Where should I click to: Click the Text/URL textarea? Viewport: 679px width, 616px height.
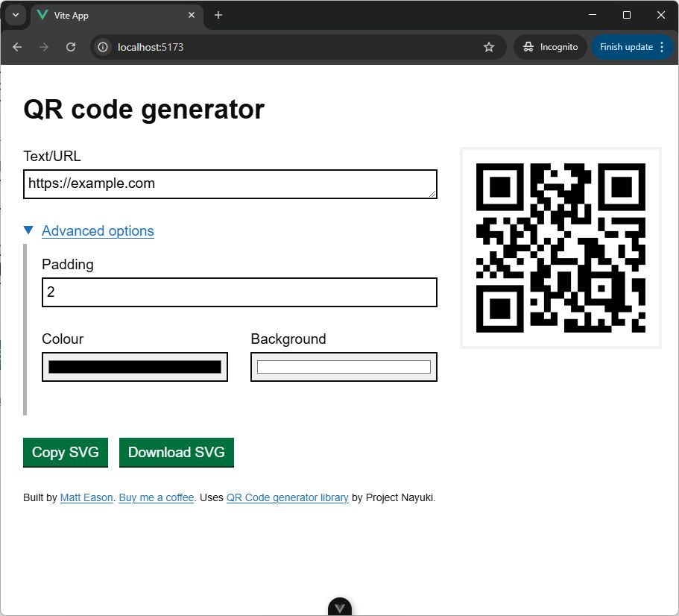coord(230,184)
